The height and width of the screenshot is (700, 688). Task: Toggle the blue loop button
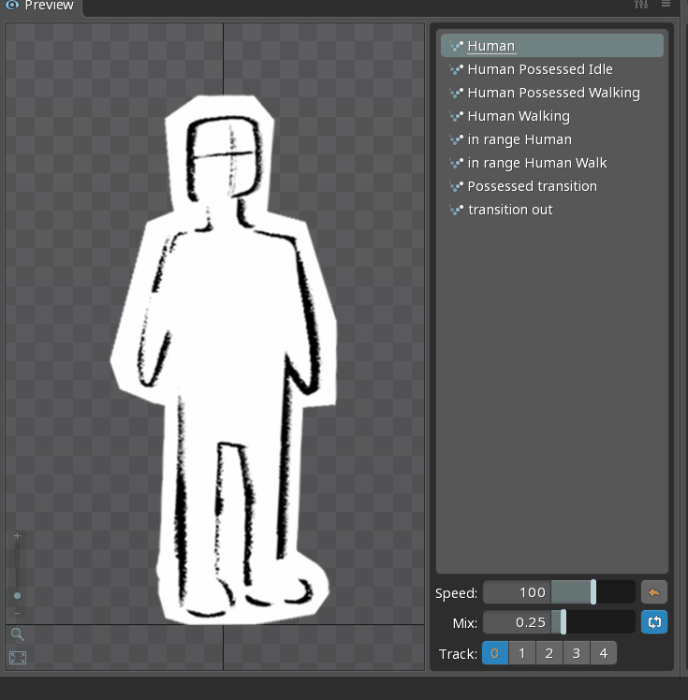[654, 622]
